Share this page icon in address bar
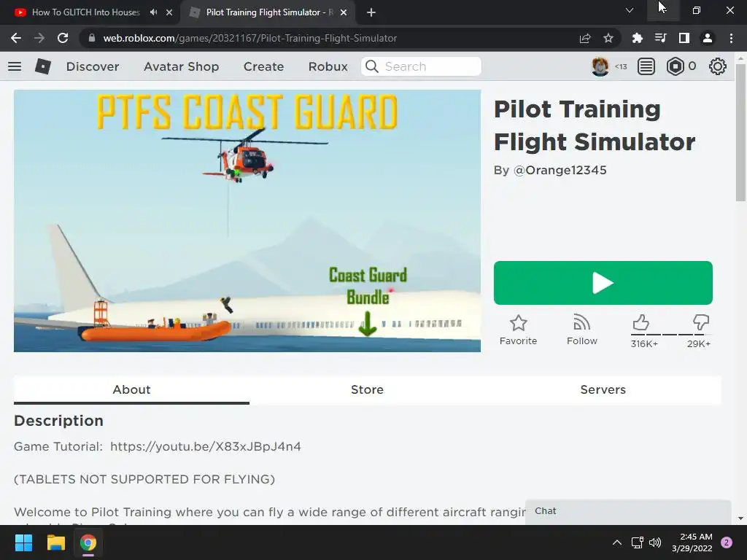Viewport: 747px width, 560px height. coord(585,38)
